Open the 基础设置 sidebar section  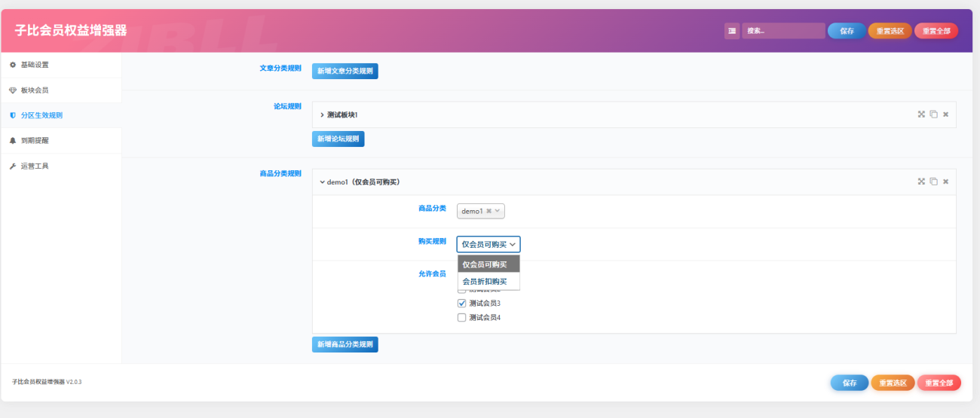[35, 65]
